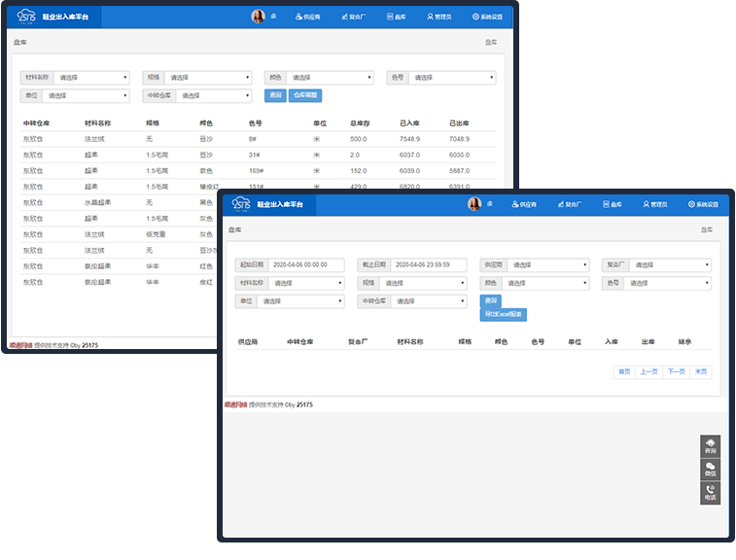Viewport: 736px width, 560px height.
Task: Open 复合厂 menu in front window header
Action: click(570, 205)
